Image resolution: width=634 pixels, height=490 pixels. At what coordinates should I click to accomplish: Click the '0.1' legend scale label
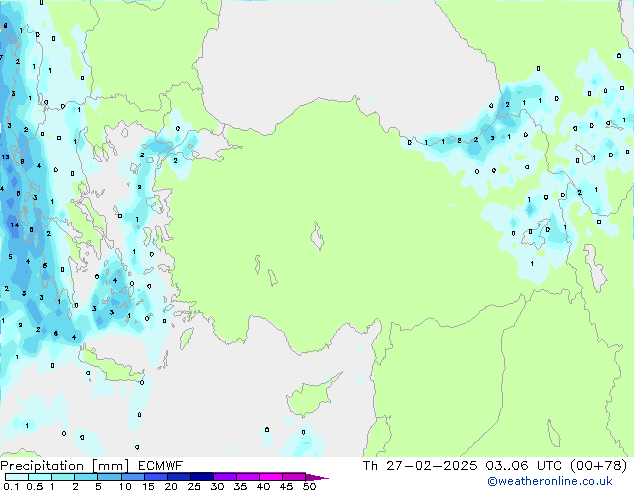(11, 486)
